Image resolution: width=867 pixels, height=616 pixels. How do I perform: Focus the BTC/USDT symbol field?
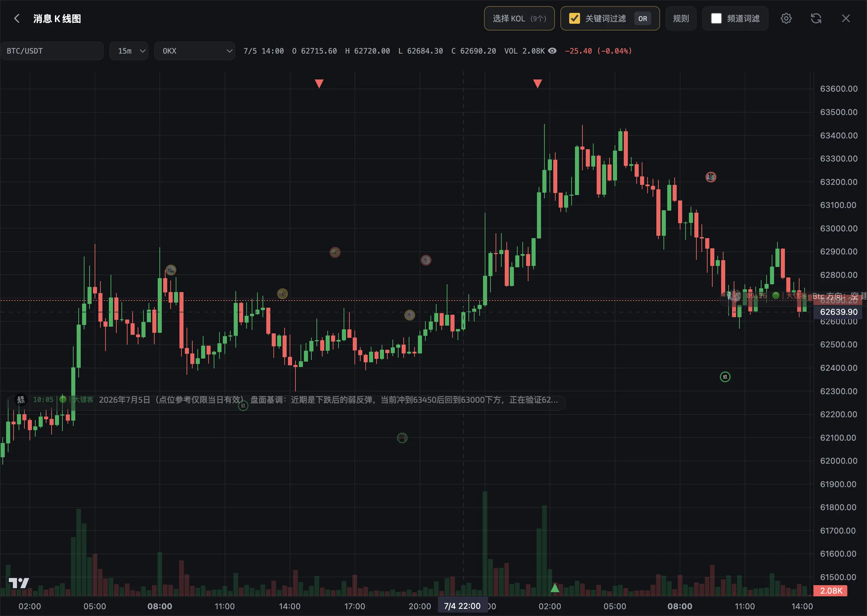click(x=52, y=51)
